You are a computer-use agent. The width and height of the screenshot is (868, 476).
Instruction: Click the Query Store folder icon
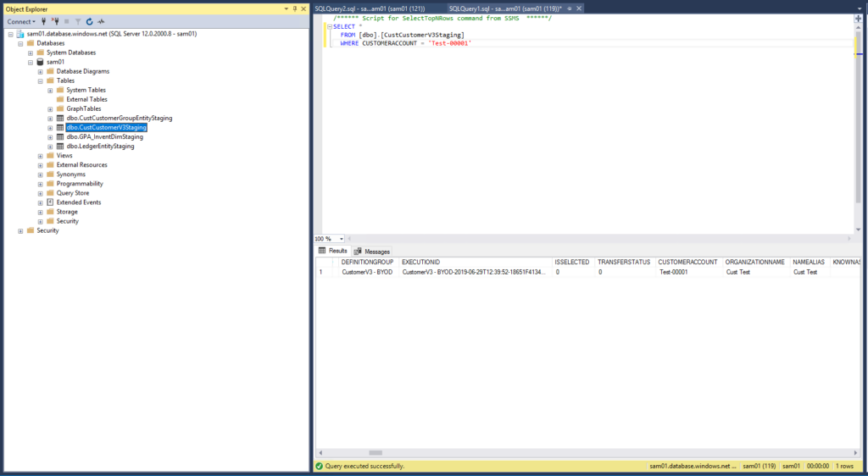pyautogui.click(x=50, y=193)
